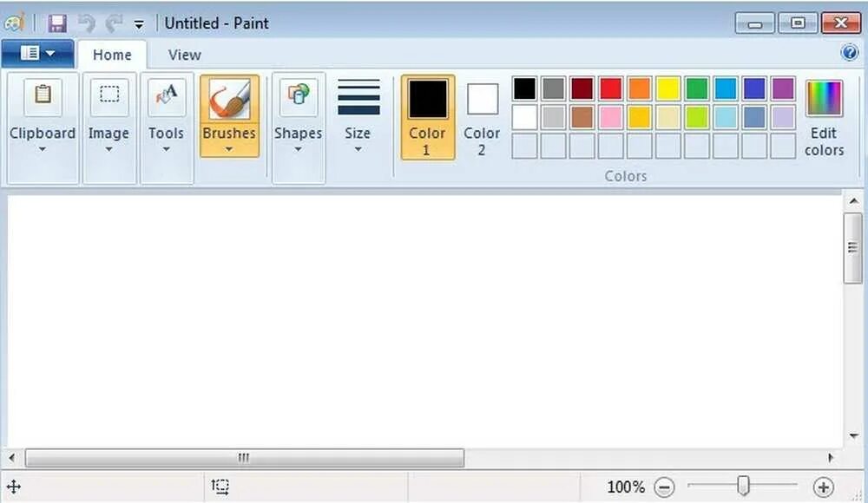868x503 pixels.
Task: Pick the lime green color swatch
Action: coord(697,117)
